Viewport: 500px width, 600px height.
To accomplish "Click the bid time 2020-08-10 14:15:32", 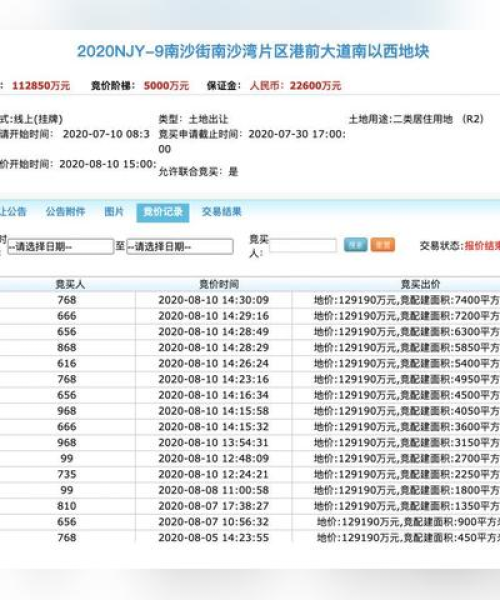I will coord(213,427).
